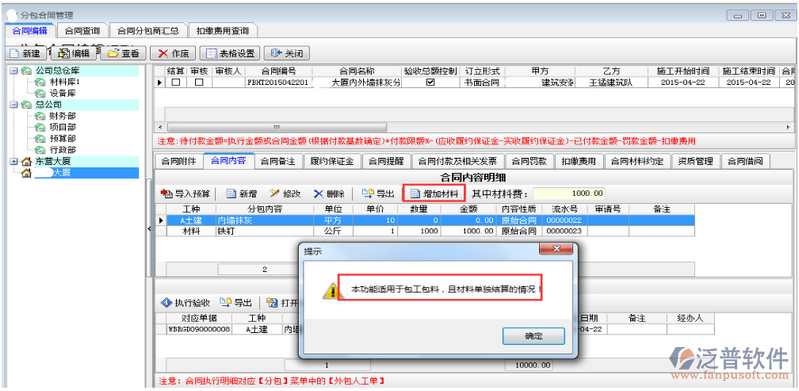799x391 pixels.
Task: Collapse the 公司总仓库 tree node
Action: click(x=13, y=71)
